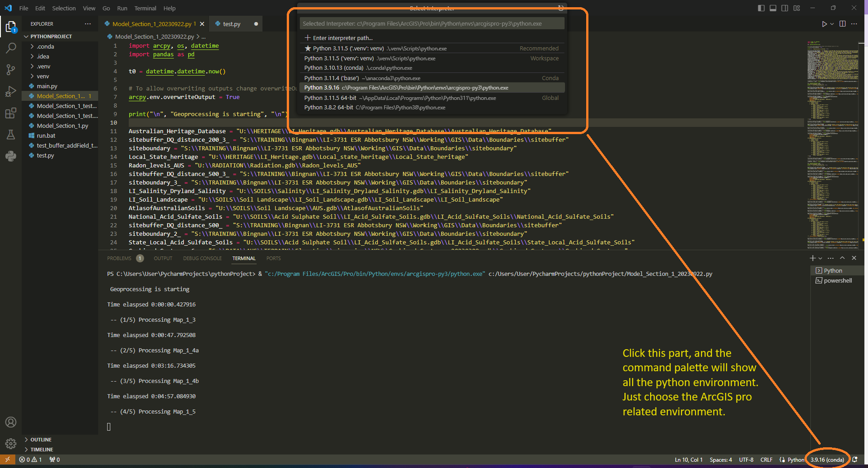Open the new terminal launch profile dropdown
Image resolution: width=868 pixels, height=468 pixels.
820,258
